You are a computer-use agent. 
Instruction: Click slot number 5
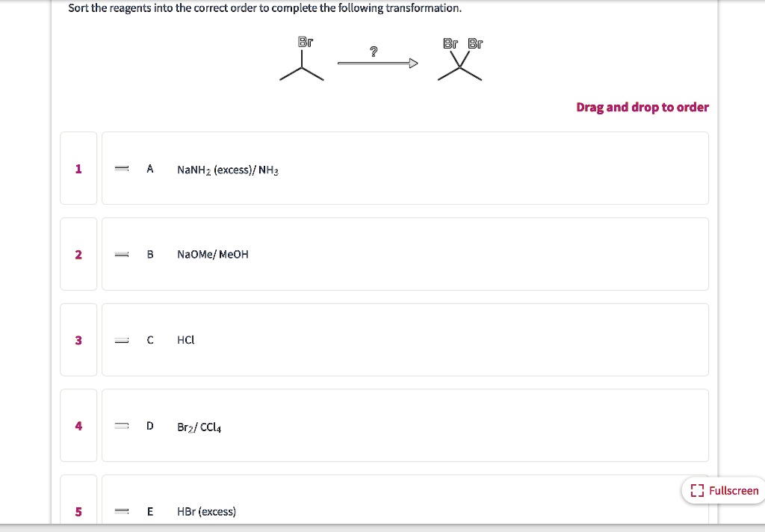coord(78,511)
